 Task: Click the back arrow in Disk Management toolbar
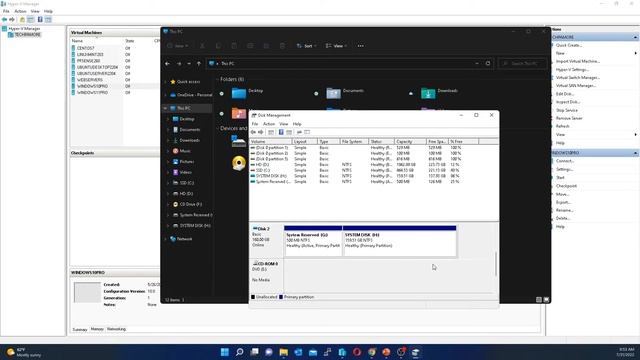[253, 132]
